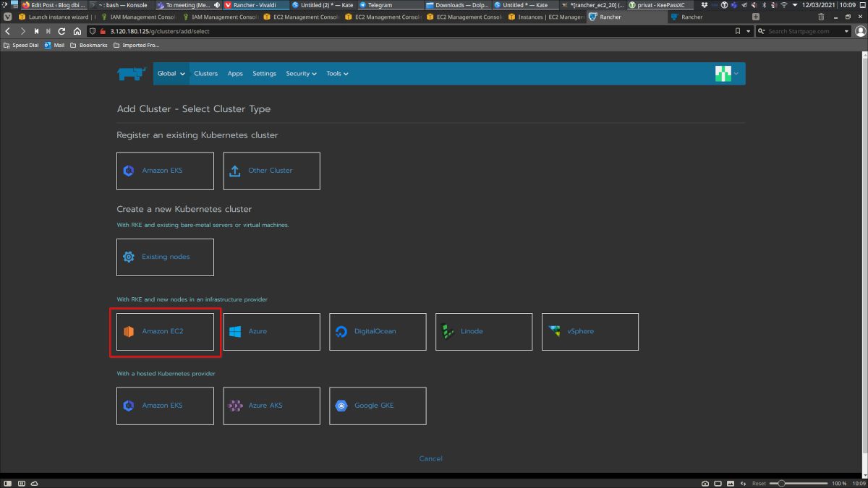Open the user avatar menu

click(x=728, y=74)
